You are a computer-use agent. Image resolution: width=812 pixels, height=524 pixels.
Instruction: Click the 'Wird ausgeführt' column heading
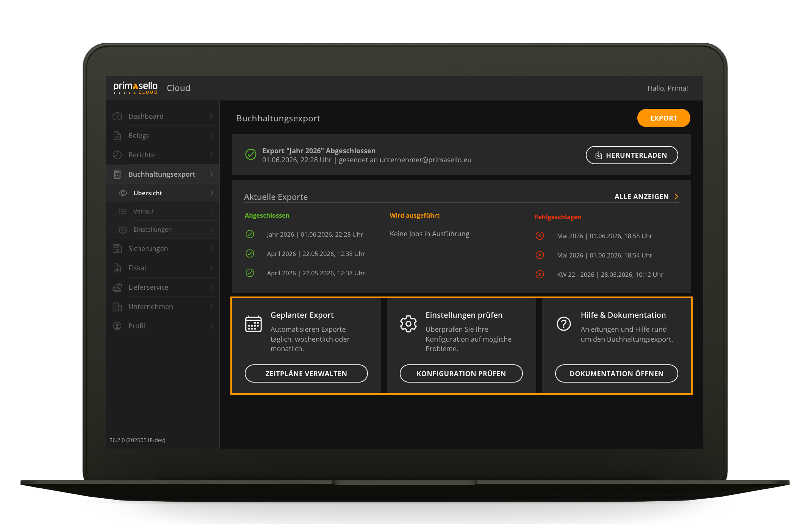(x=415, y=215)
